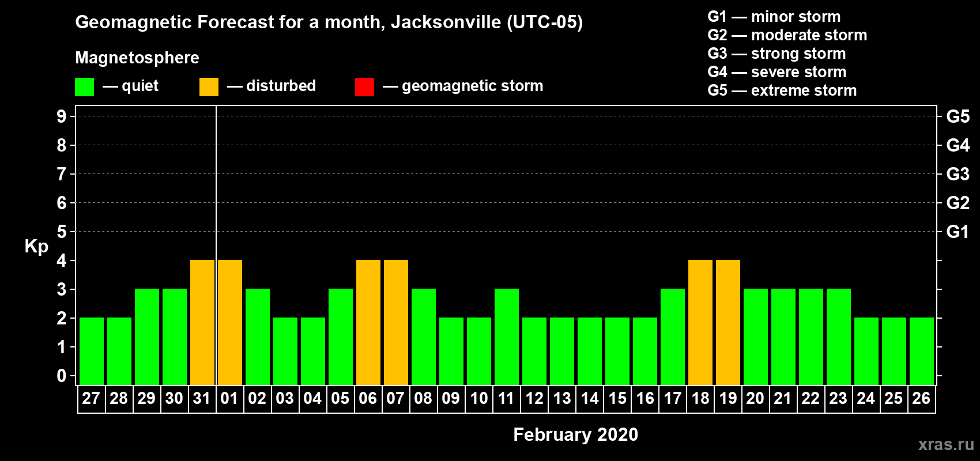Click the orange bar for date 01
The height and width of the screenshot is (461, 980).
(x=230, y=322)
